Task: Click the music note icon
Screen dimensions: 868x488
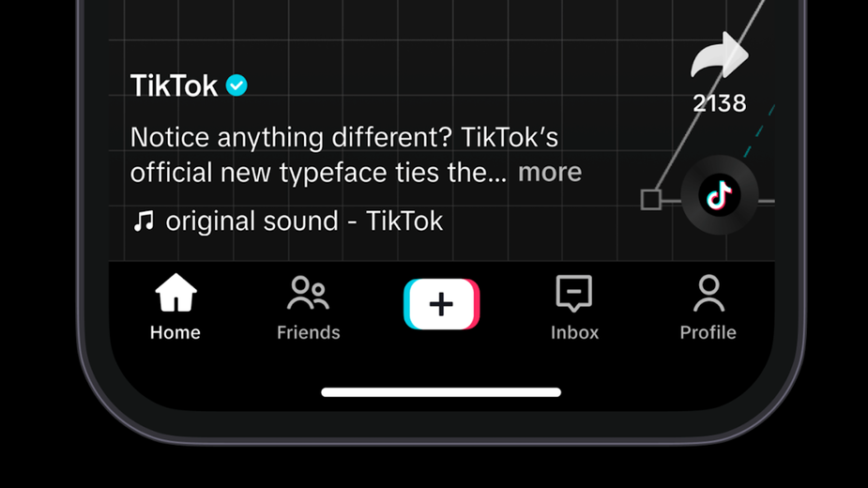Action: [143, 221]
